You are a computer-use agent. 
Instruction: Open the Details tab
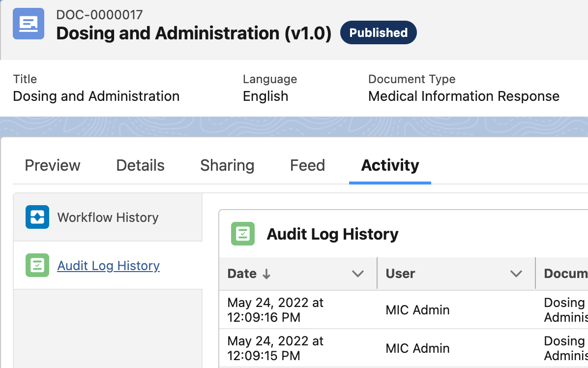tap(140, 165)
